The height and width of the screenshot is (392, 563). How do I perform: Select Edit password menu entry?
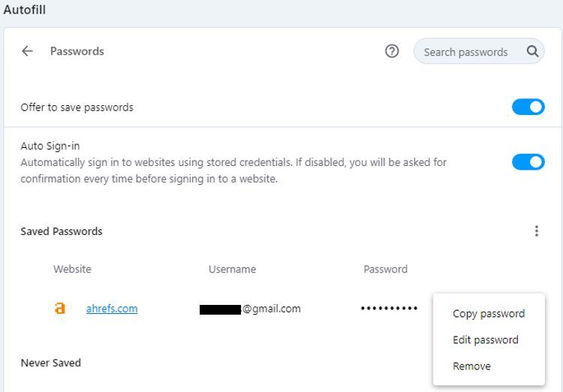pos(486,340)
